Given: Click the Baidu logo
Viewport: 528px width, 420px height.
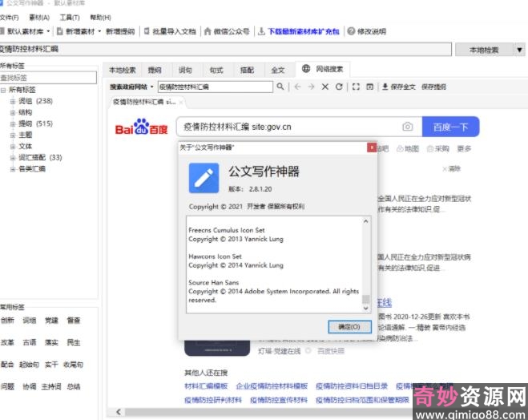Looking at the screenshot, I should [x=142, y=127].
